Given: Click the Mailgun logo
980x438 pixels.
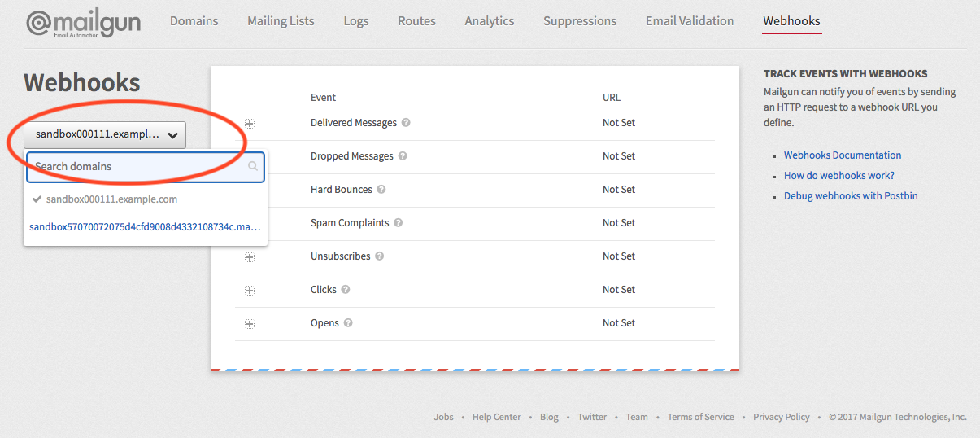Looking at the screenshot, I should pyautogui.click(x=83, y=23).
